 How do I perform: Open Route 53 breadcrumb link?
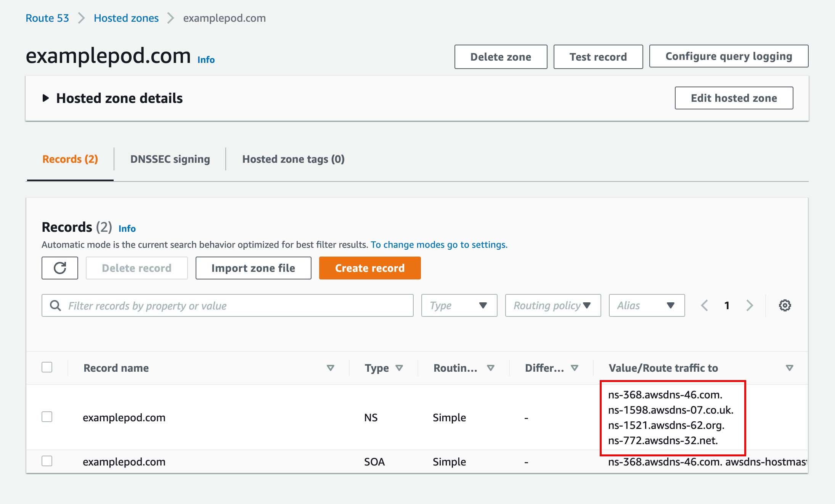click(x=47, y=18)
